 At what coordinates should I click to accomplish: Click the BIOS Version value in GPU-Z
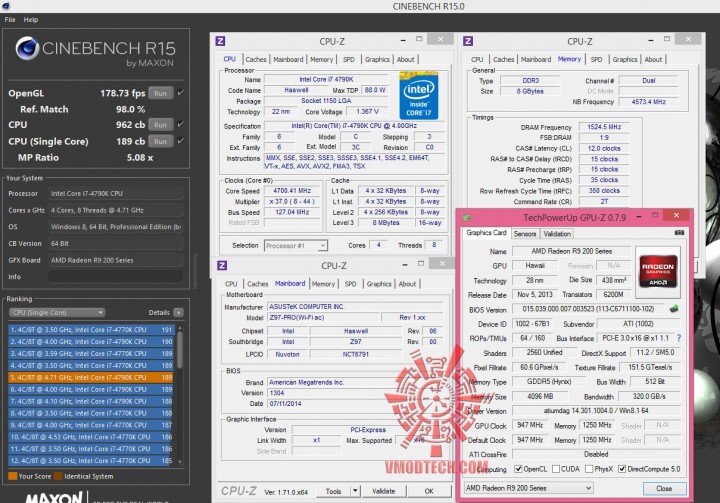588,309
